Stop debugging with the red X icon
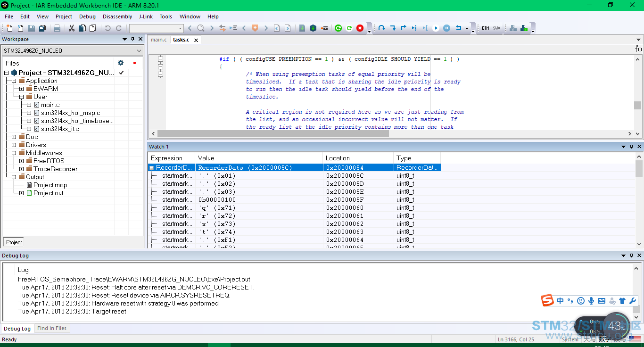The width and height of the screenshot is (644, 347). pyautogui.click(x=360, y=28)
